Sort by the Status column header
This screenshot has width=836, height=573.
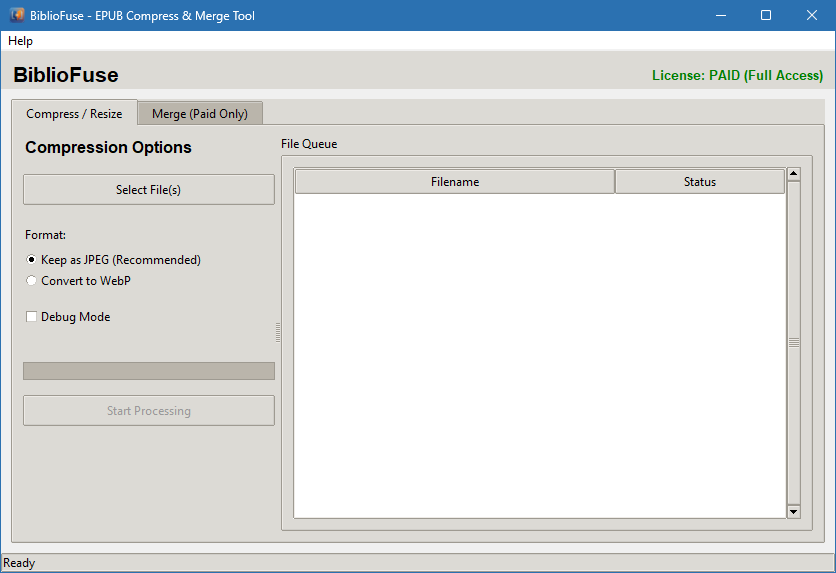pos(700,182)
